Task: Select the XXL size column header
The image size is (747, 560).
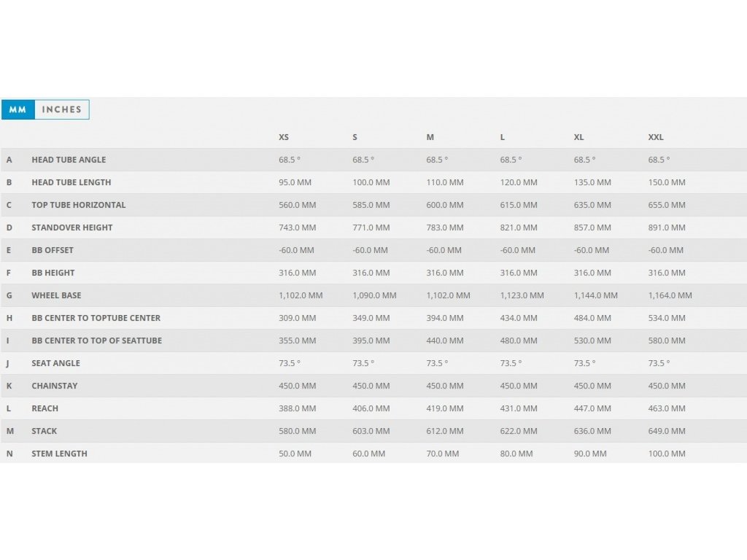Action: [x=656, y=137]
